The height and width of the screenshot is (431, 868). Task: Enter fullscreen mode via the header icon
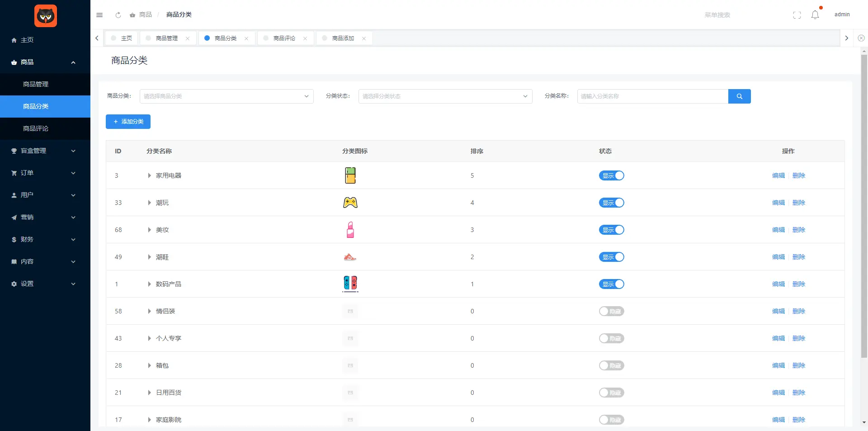(x=797, y=15)
